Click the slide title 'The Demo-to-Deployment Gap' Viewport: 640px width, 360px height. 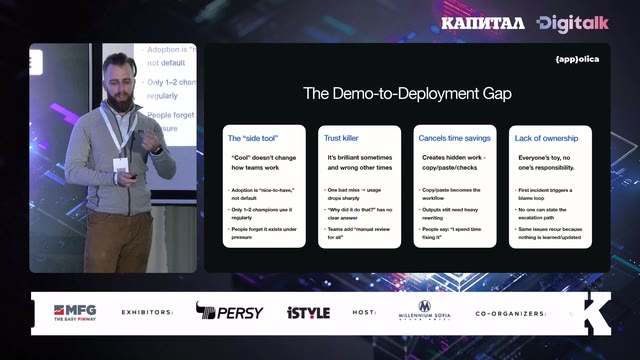point(407,93)
